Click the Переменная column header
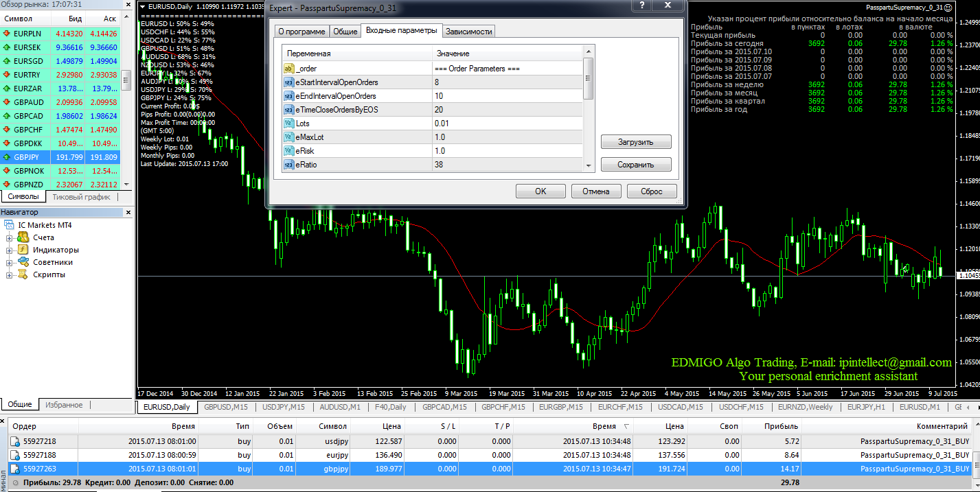This screenshot has height=492, width=980. [357, 54]
